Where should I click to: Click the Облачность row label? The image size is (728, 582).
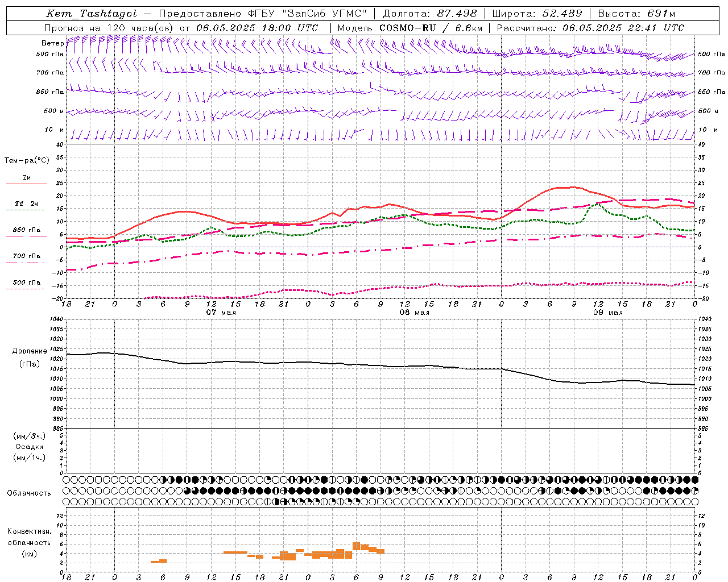pos(29,493)
